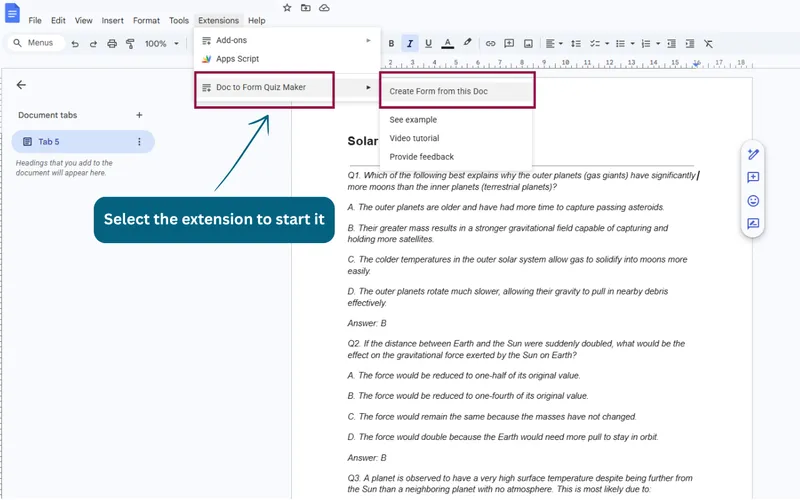Viewport: 800px width, 500px height.
Task: Click the bottom icon in the side panel
Action: coord(753,223)
